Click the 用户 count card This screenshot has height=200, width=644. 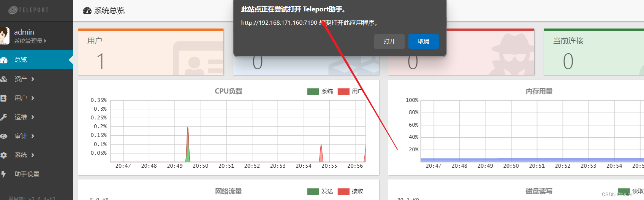tap(151, 52)
